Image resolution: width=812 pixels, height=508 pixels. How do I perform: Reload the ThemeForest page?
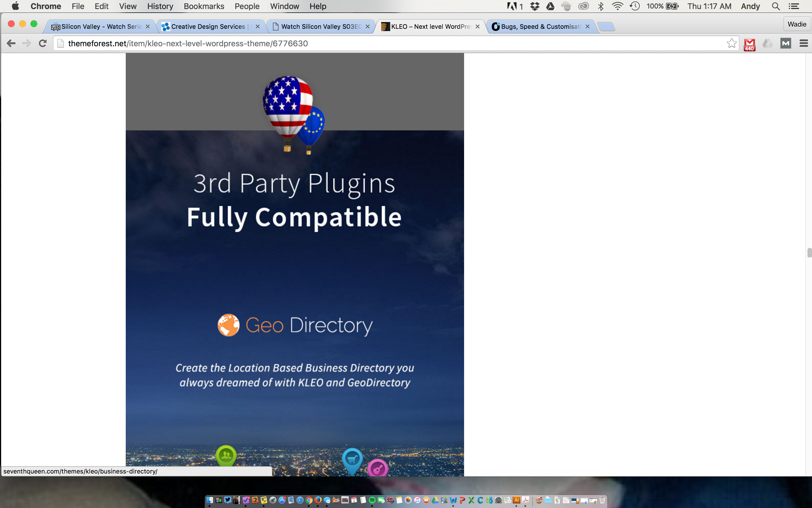pos(43,43)
